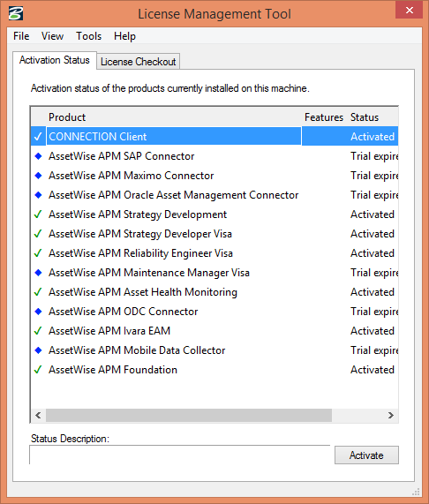Open the View menu
This screenshot has width=429, height=504.
pyautogui.click(x=52, y=36)
